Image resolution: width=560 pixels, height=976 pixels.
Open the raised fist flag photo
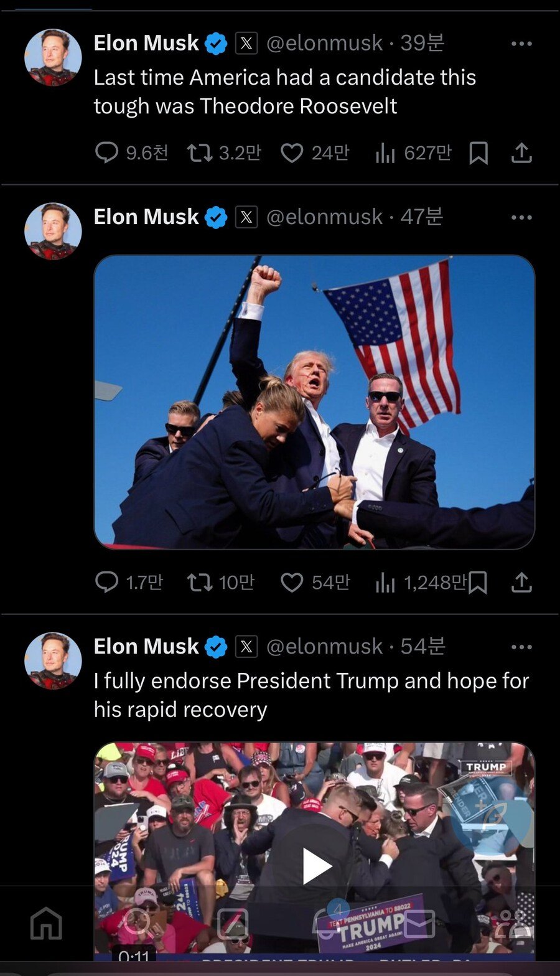point(314,402)
